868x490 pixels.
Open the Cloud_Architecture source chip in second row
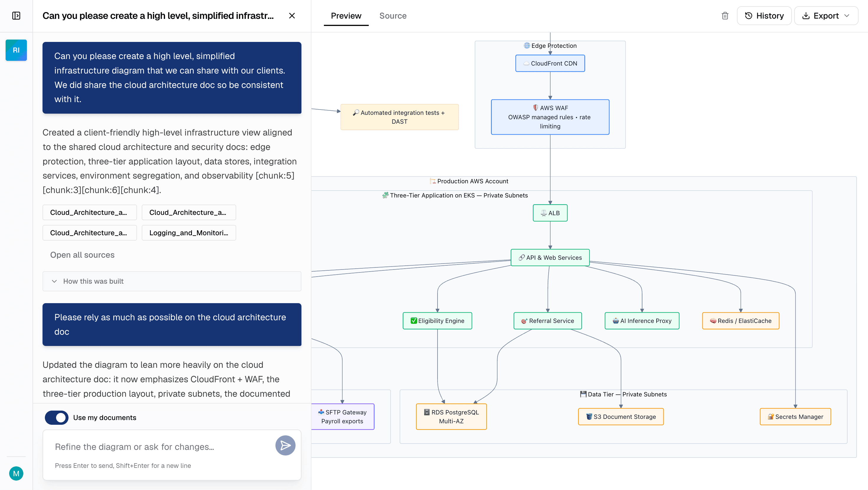(90, 233)
